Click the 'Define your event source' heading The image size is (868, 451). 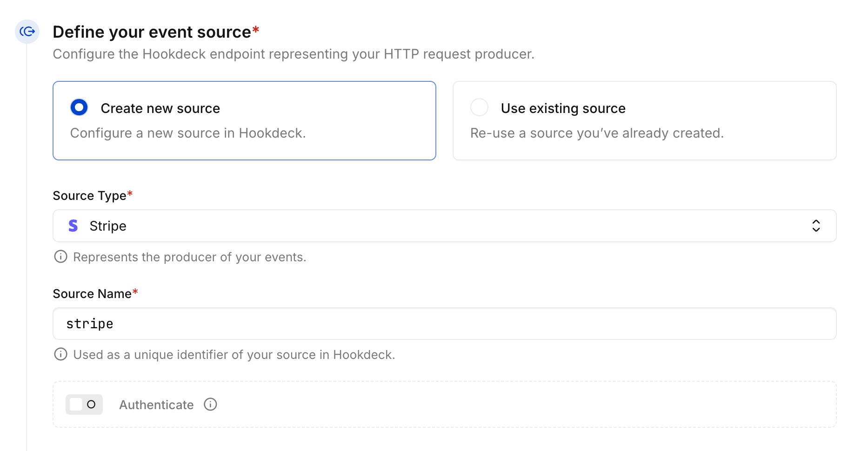[x=152, y=32]
